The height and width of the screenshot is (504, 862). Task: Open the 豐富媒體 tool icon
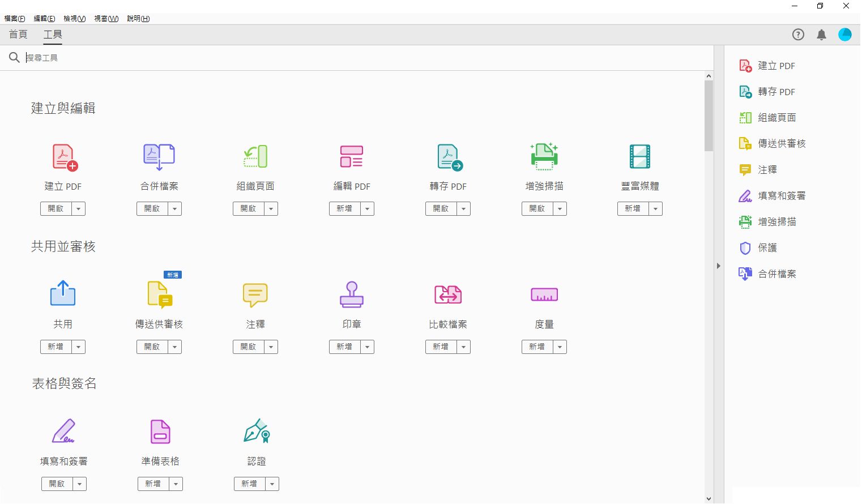pyautogui.click(x=640, y=157)
